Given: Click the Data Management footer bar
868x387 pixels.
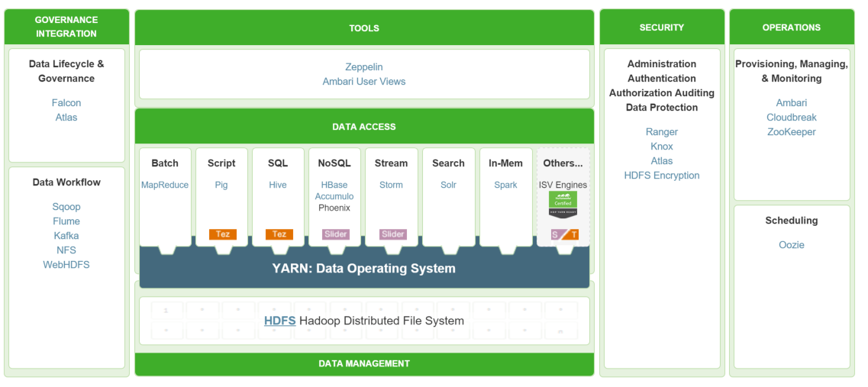Looking at the screenshot, I should pyautogui.click(x=364, y=364).
